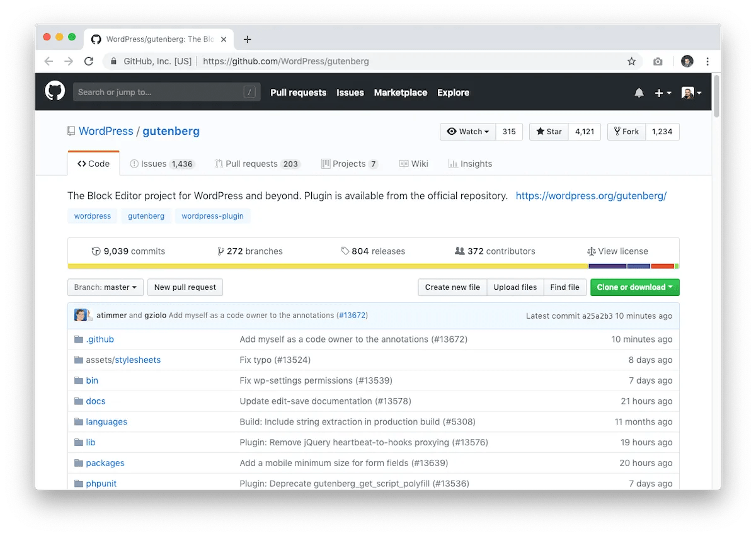Click the purple language bar segment
Viewport: 756px width, 536px height.
click(x=607, y=266)
